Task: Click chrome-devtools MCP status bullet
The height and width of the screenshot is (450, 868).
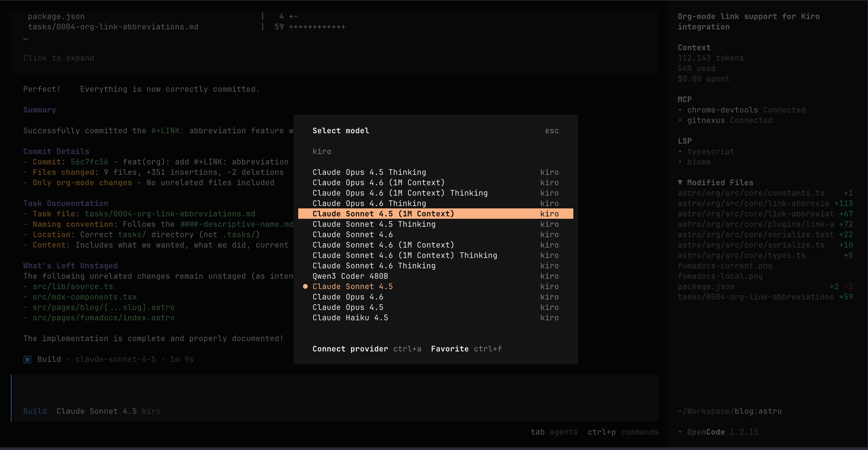Action: coord(680,110)
